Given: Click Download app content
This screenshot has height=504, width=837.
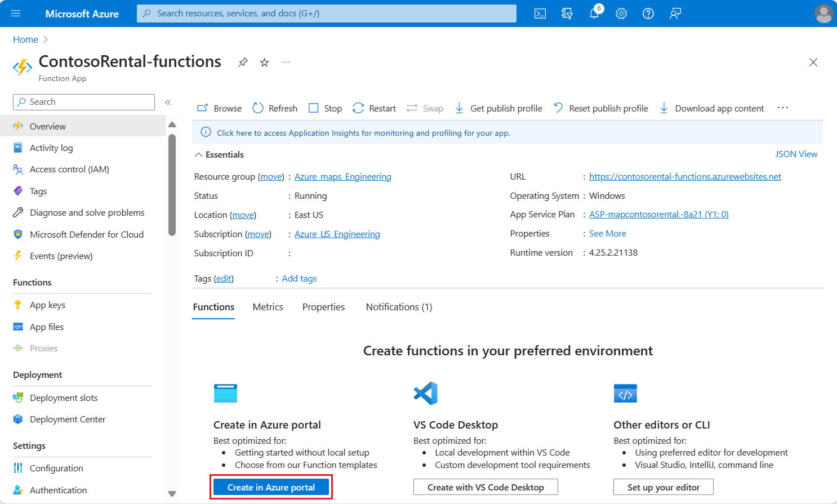Looking at the screenshot, I should 712,108.
